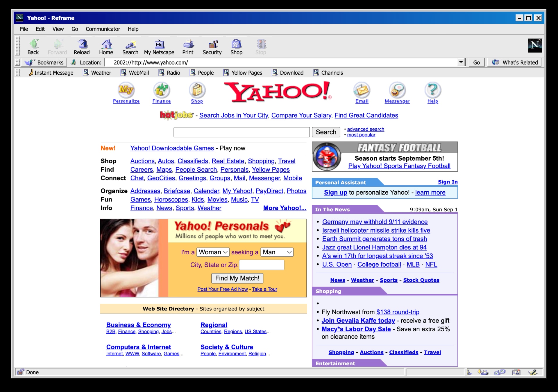Open the View menu
This screenshot has height=392, width=558.
click(58, 29)
